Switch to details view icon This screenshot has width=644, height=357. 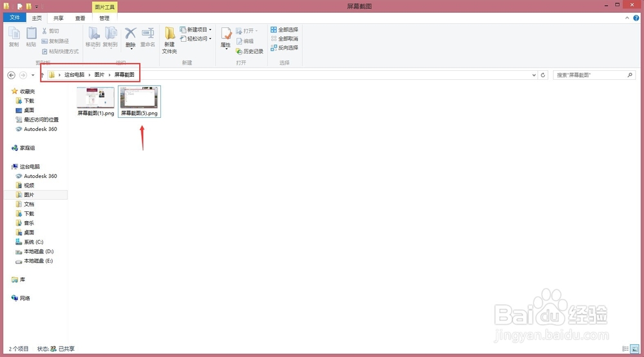point(625,349)
